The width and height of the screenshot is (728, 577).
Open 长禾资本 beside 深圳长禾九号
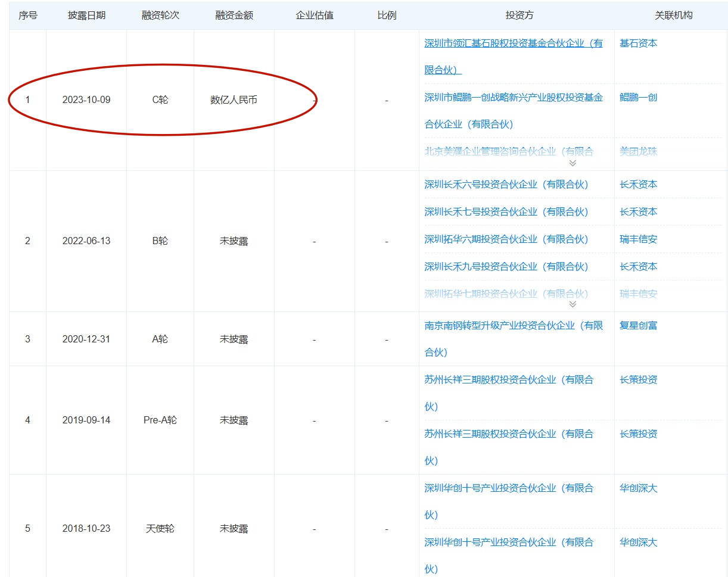pyautogui.click(x=639, y=267)
